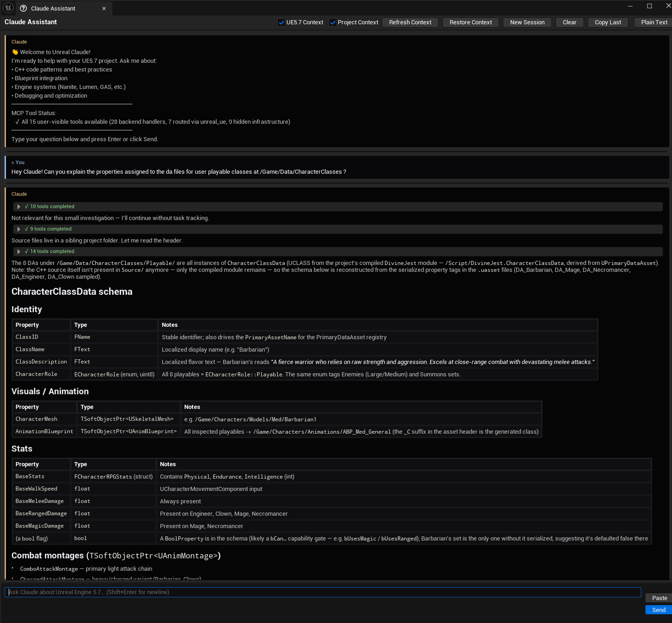
Task: Toggle the UE5.7 Context checkbox
Action: (281, 22)
